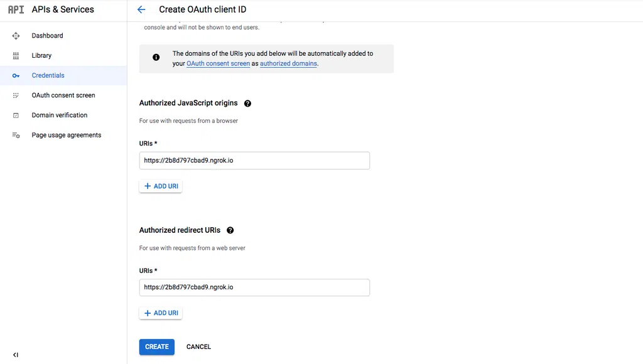Click the back arrow beside Create OAuth client ID
Screen dimensions: 643x364
tap(141, 9)
